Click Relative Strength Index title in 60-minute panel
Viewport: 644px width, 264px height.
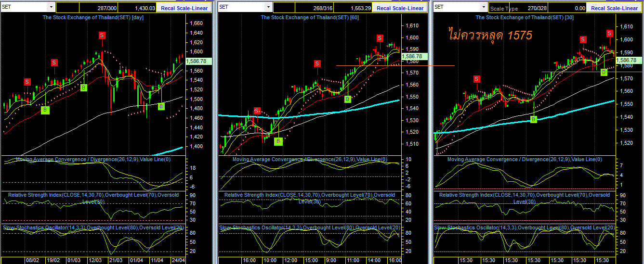(x=309, y=198)
